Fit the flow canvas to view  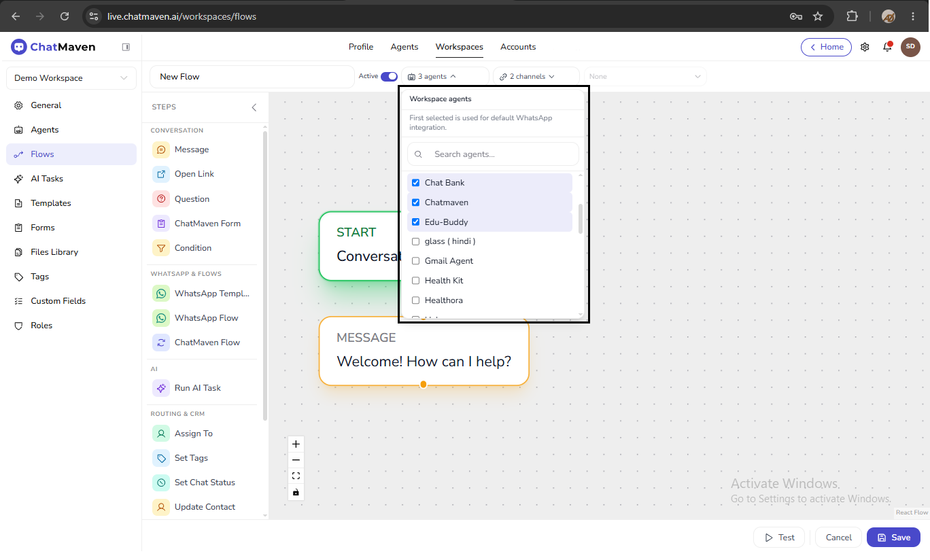coord(296,476)
